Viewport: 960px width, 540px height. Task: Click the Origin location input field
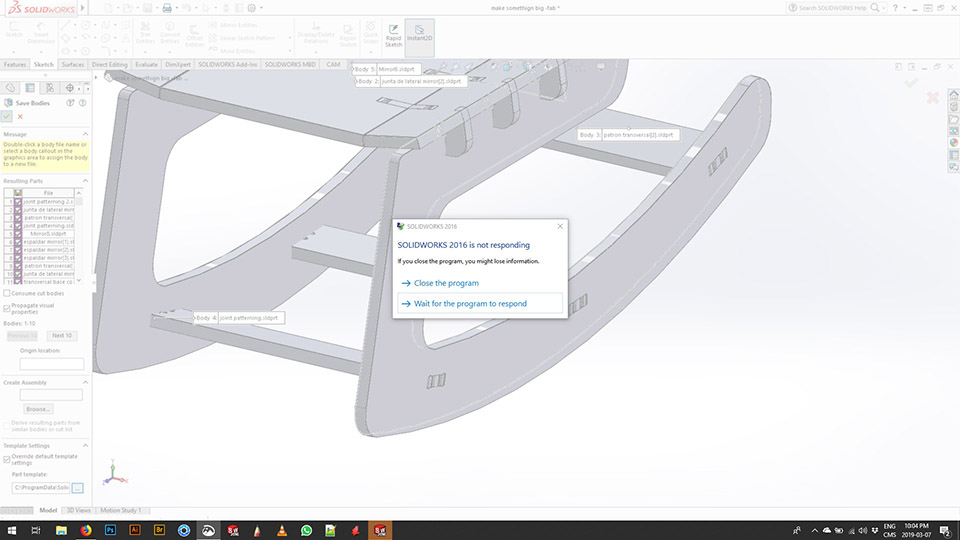[52, 364]
